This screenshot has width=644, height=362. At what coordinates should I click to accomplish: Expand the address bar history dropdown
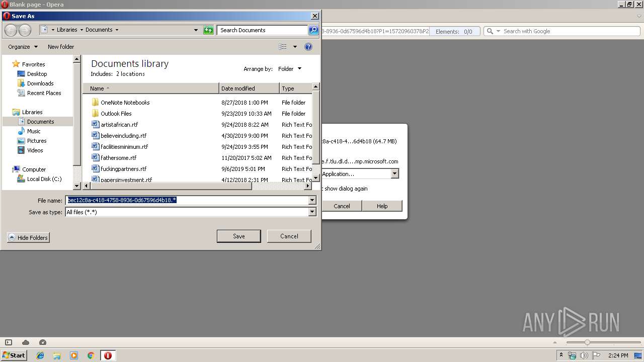tap(196, 30)
